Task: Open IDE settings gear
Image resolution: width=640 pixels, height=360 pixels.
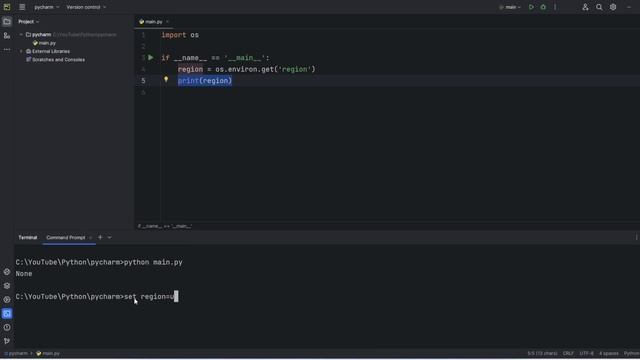Action: coord(613,7)
